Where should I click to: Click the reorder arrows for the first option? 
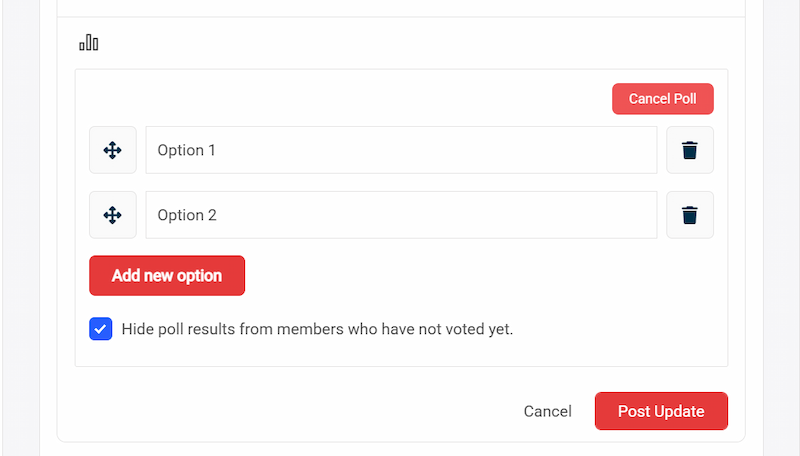[x=113, y=150]
